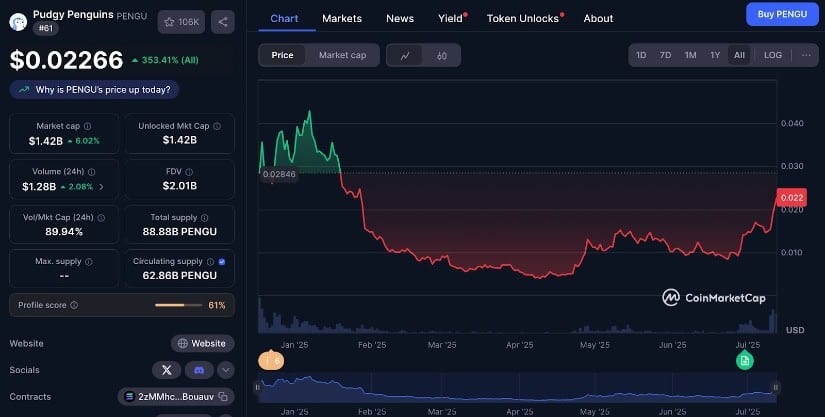Set chart range to 1M

tap(690, 55)
